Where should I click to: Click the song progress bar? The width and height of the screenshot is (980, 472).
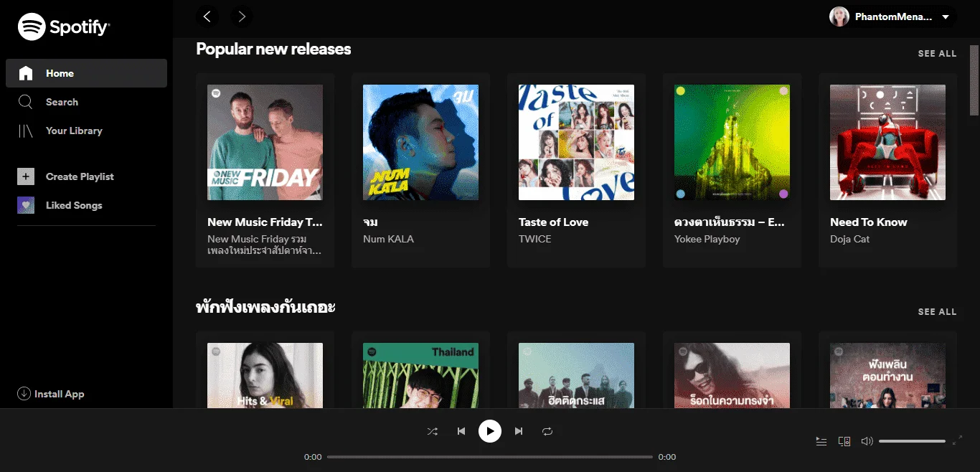(490, 457)
